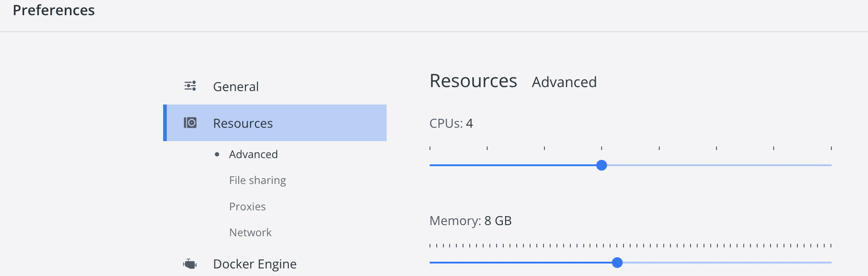868x276 pixels.
Task: Click the Memory slider handle
Action: click(618, 263)
